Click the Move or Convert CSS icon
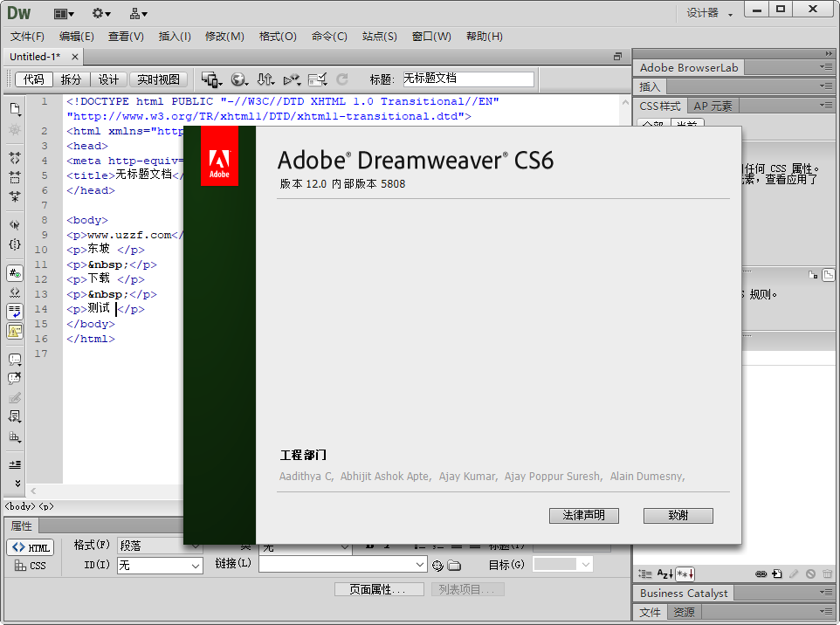Screen dimensions: 840x625 tap(15, 437)
